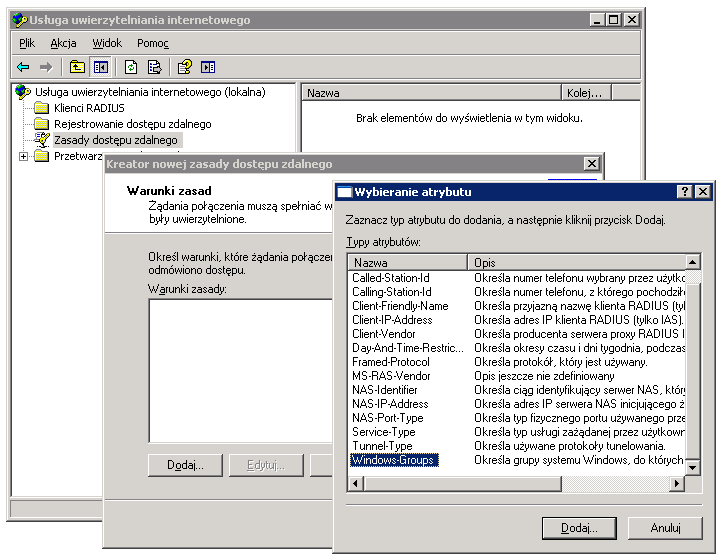
Task: Click the Warunki zasady empty list box
Action: (x=241, y=371)
